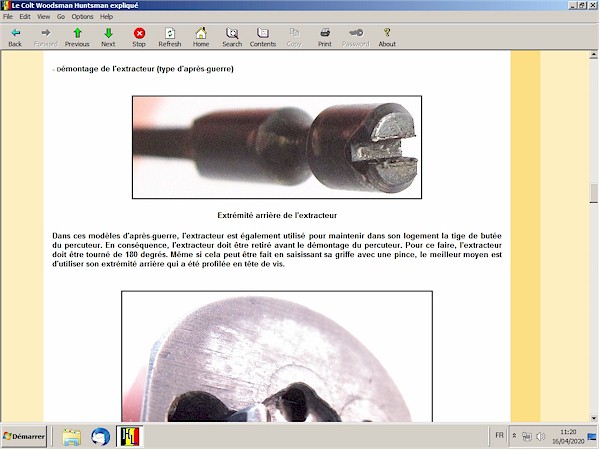The height and width of the screenshot is (450, 600).
Task: Refresh the current page
Action: (x=170, y=37)
